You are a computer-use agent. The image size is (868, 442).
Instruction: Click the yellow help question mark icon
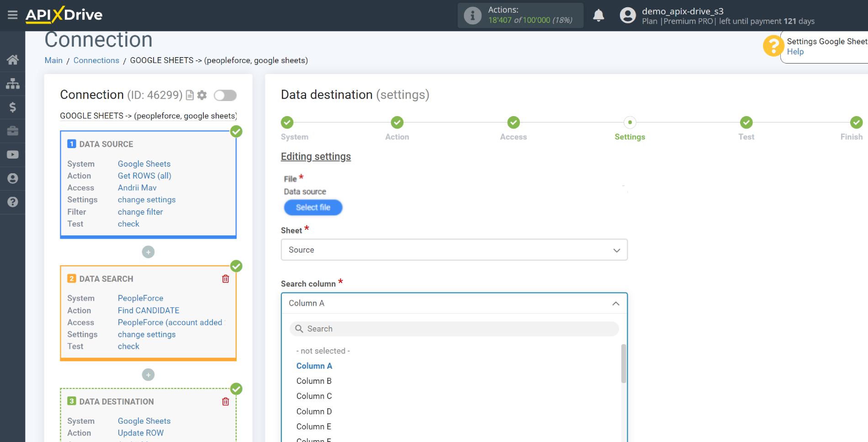point(773,46)
